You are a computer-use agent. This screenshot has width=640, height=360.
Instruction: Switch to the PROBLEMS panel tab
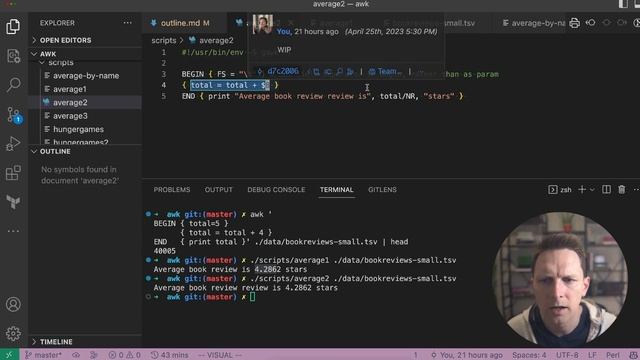pyautogui.click(x=172, y=189)
